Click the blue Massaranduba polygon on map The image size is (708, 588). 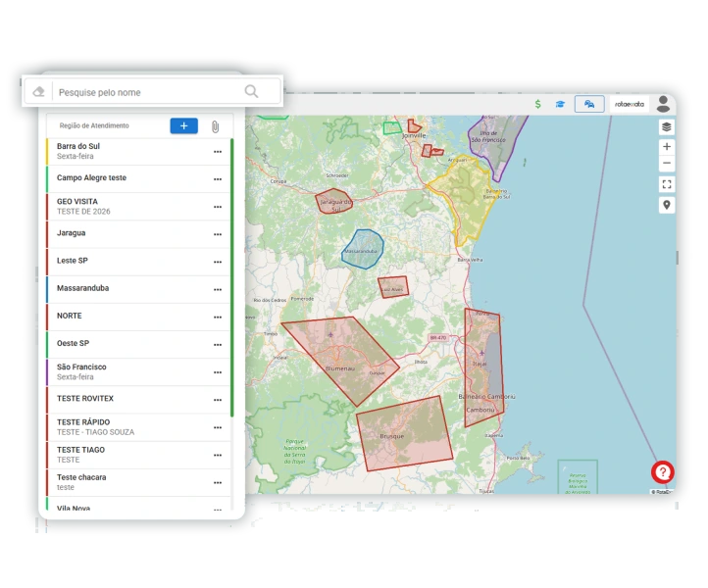point(363,249)
